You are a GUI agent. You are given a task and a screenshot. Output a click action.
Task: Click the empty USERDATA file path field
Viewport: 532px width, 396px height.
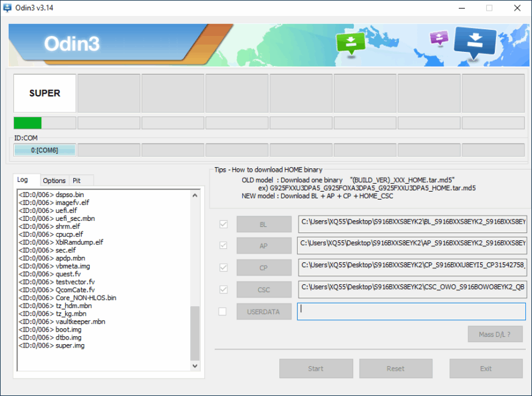tap(411, 311)
